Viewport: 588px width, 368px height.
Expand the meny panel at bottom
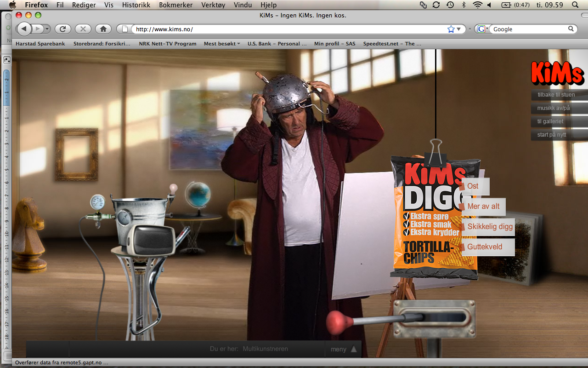[343, 349]
